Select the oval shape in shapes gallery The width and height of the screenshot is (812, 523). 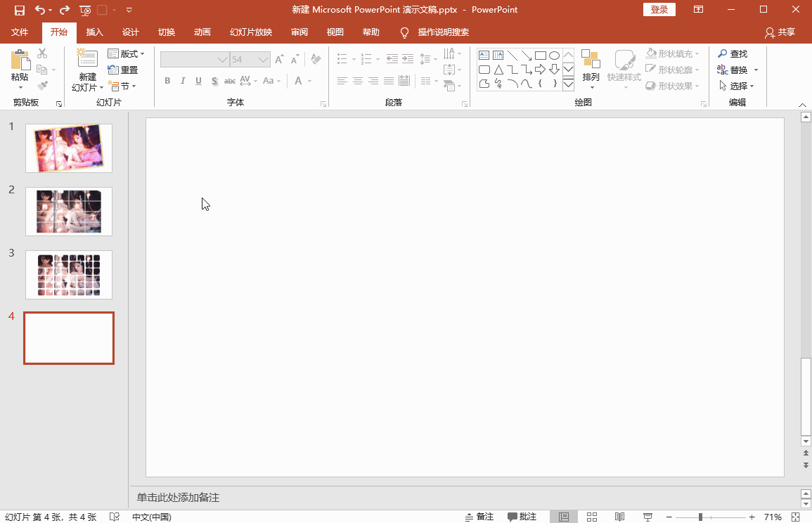tap(554, 56)
